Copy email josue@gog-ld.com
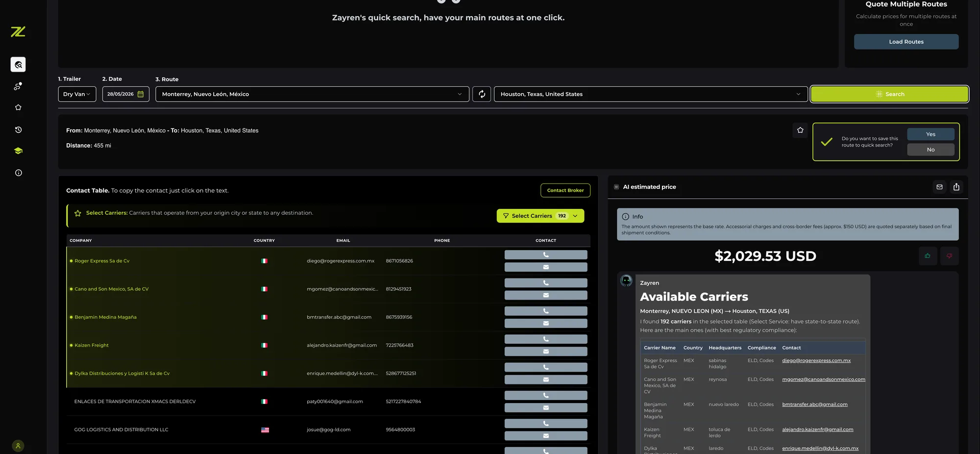The width and height of the screenshot is (980, 454). click(x=329, y=429)
